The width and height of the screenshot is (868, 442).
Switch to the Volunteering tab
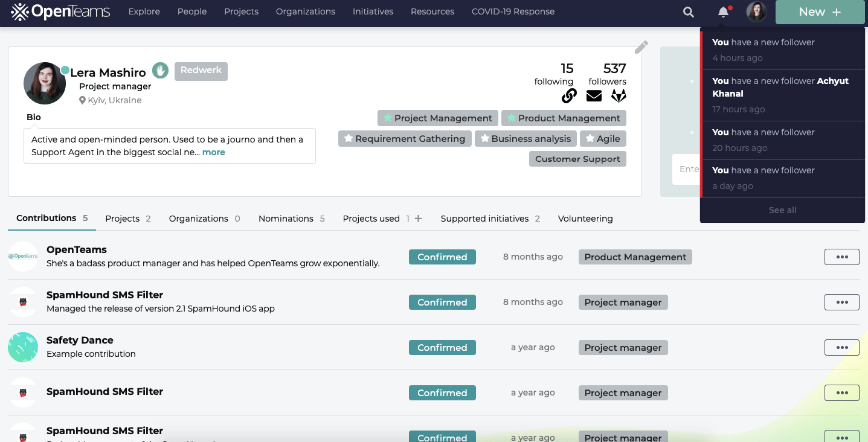(585, 219)
